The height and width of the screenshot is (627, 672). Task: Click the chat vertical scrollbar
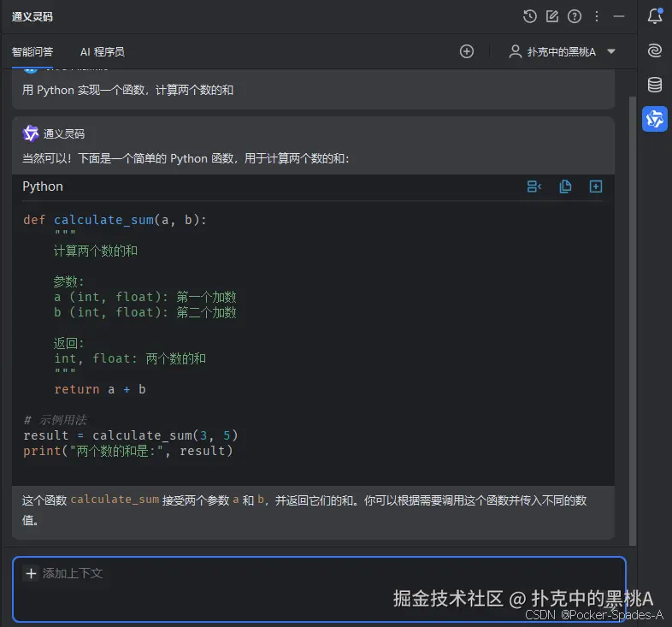tap(632, 321)
